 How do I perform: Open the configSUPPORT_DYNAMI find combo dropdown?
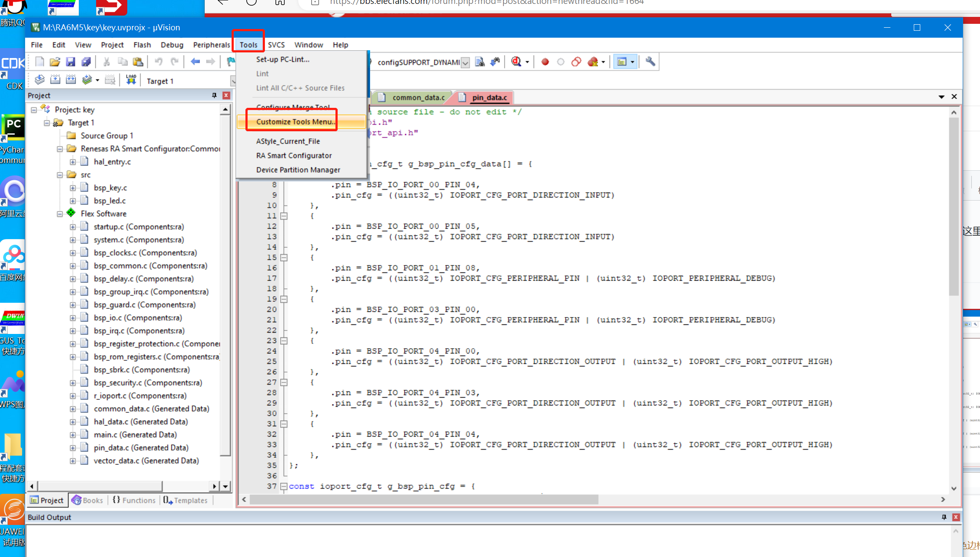(x=465, y=62)
